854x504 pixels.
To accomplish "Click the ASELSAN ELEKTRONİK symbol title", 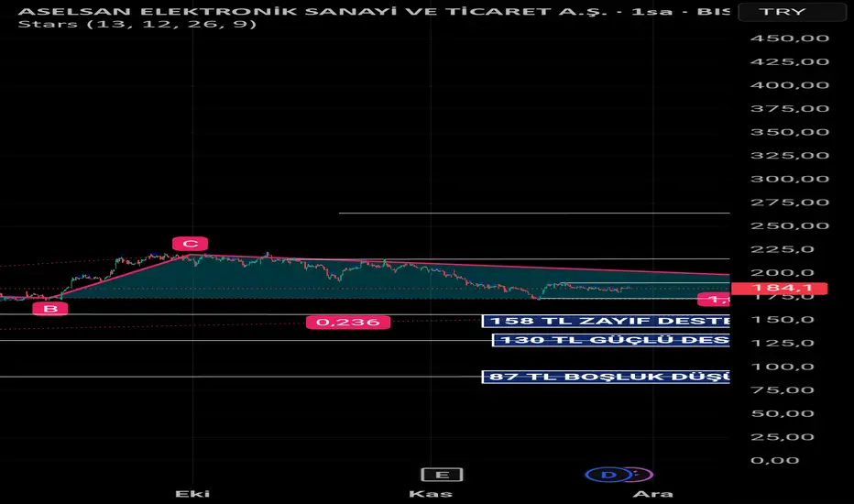I will pyautogui.click(x=373, y=11).
